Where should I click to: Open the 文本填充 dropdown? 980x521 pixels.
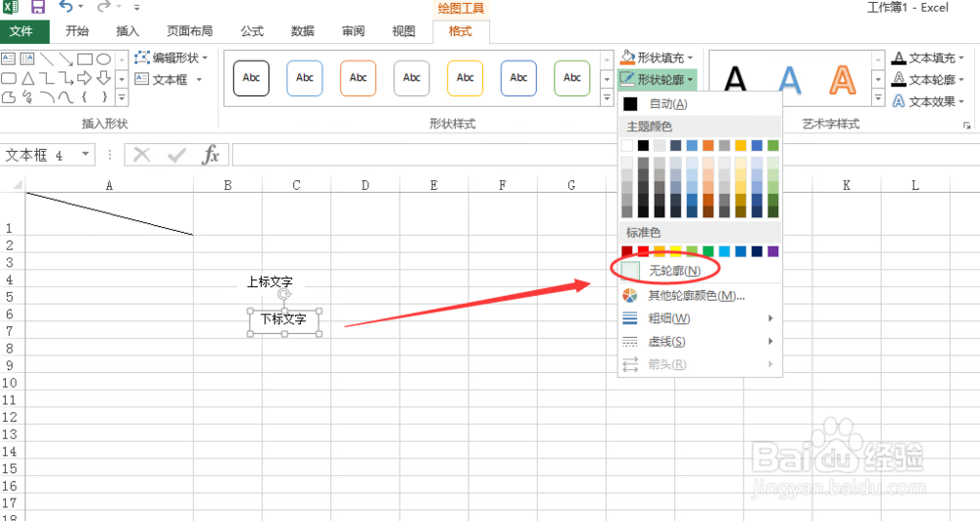click(928, 58)
